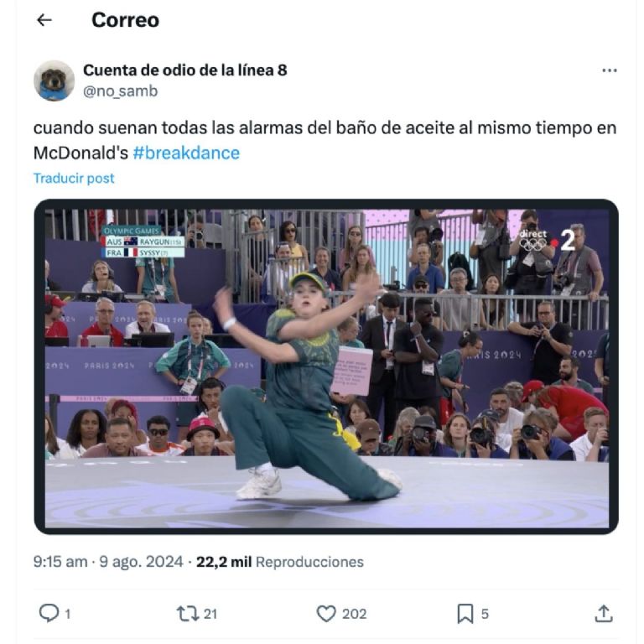Bookmark this post
The image size is (644, 644).
point(465,614)
